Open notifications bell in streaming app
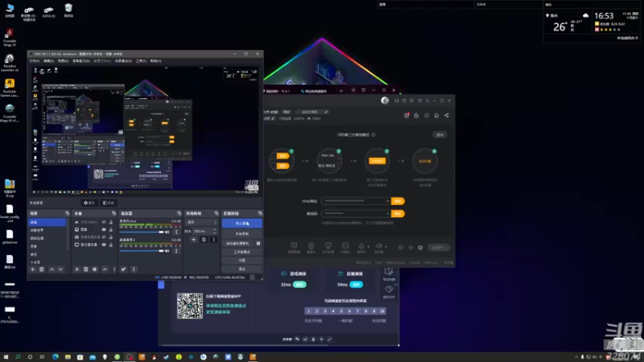 [436, 116]
